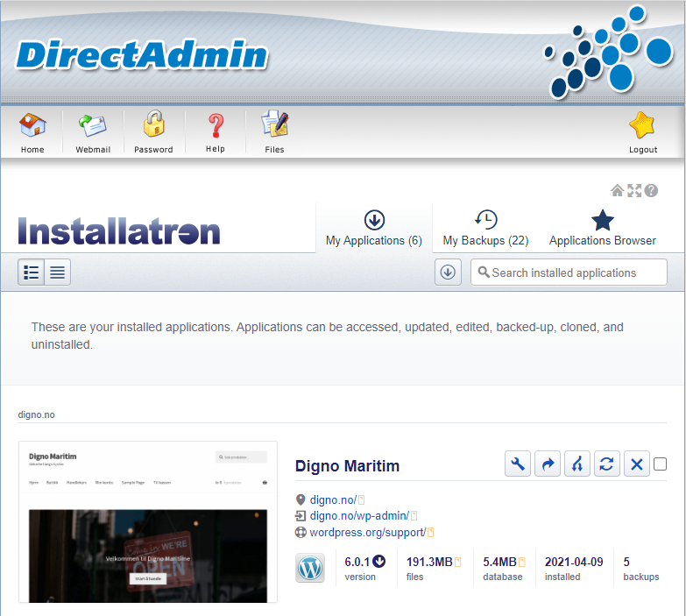686x616 pixels.
Task: Open the Help question mark icon
Action: point(216,126)
